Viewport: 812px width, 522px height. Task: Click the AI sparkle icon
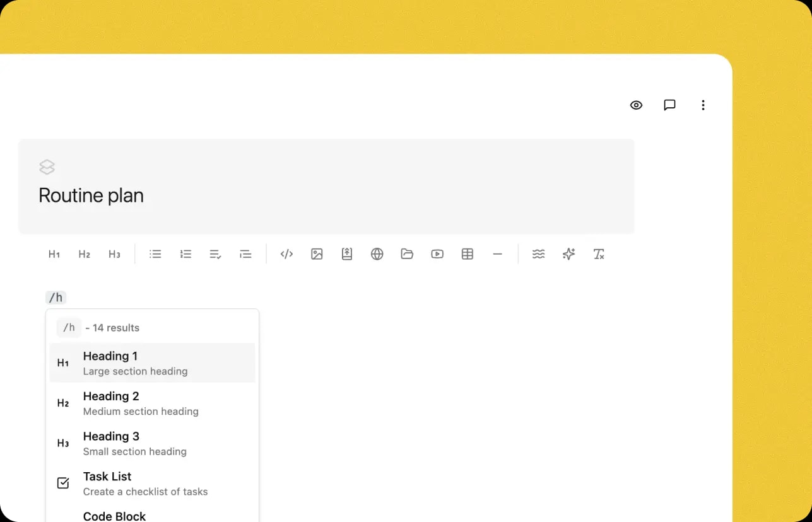(x=568, y=254)
